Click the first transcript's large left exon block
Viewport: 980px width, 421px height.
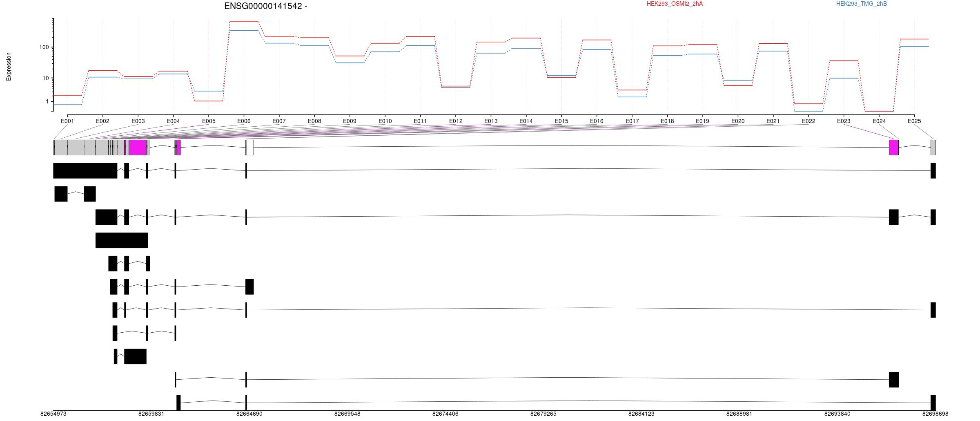85,171
